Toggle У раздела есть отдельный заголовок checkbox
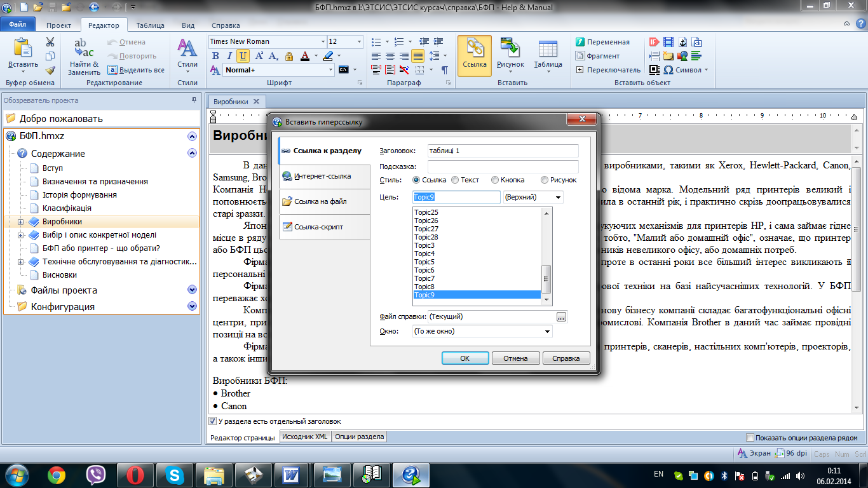Viewport: 868px width, 488px height. pyautogui.click(x=213, y=421)
